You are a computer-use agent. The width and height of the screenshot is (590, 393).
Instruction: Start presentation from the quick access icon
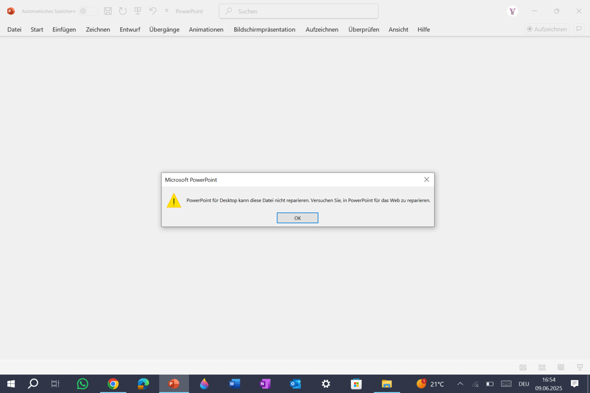pyautogui.click(x=138, y=11)
